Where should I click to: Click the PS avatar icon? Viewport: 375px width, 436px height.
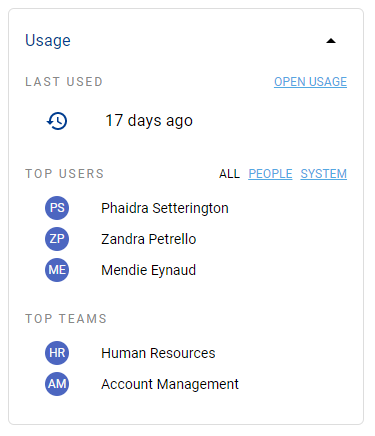[x=57, y=208]
